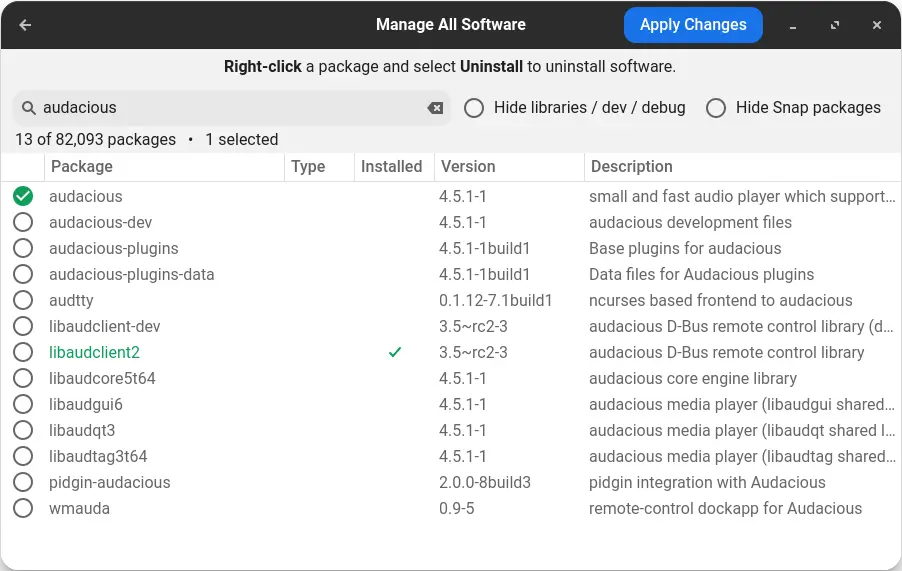This screenshot has width=902, height=571.
Task: Mark audacious-plugins-data for installation
Action: pos(23,274)
